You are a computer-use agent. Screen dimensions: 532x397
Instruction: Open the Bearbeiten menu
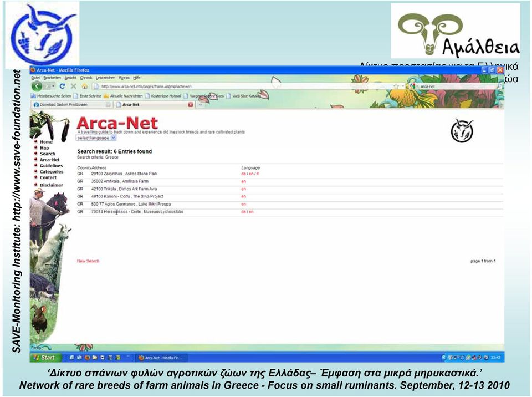[x=52, y=78]
